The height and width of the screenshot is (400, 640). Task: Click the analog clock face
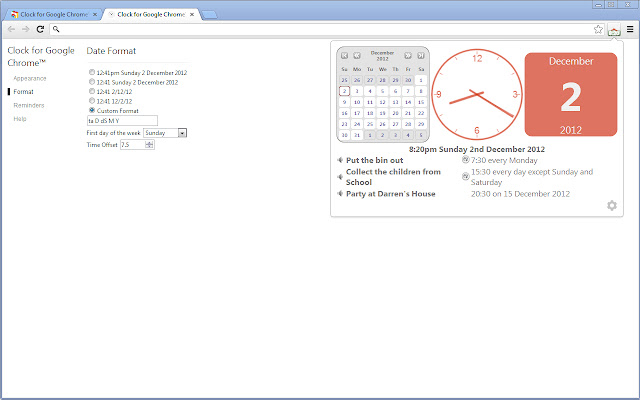point(477,95)
